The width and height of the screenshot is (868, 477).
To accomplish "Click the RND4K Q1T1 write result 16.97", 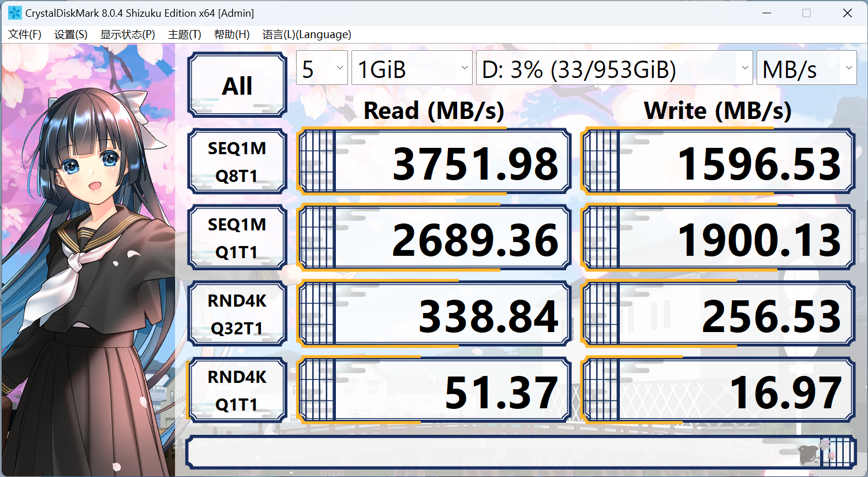I will 718,390.
